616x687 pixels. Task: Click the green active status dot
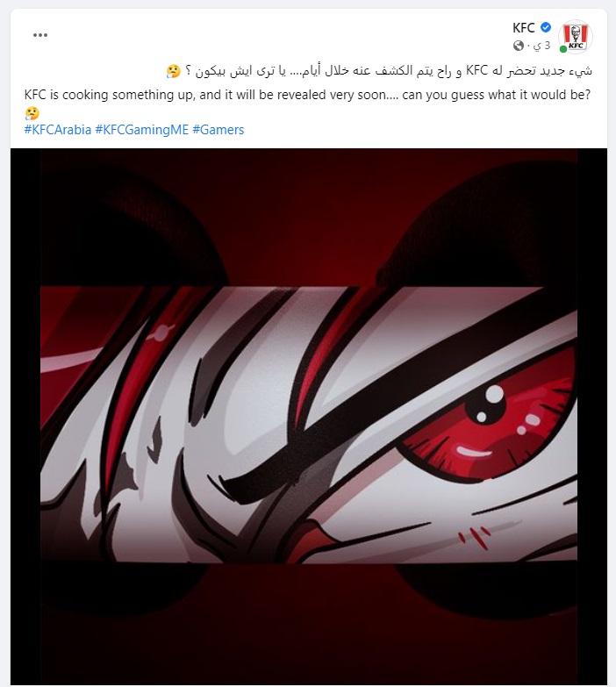(563, 49)
